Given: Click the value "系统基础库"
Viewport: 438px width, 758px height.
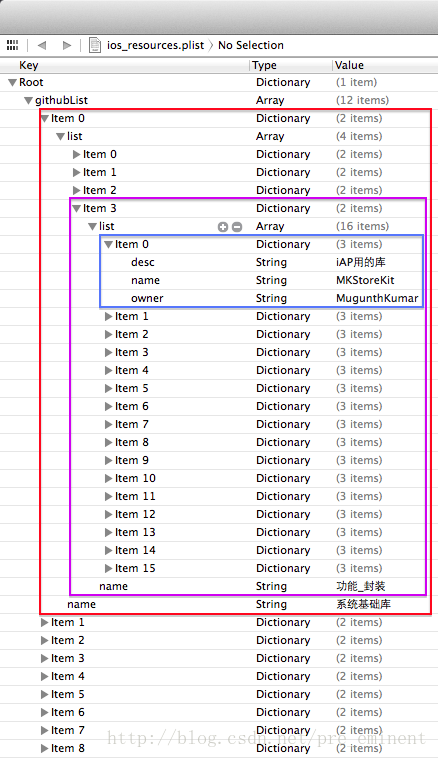Looking at the screenshot, I should [x=363, y=604].
